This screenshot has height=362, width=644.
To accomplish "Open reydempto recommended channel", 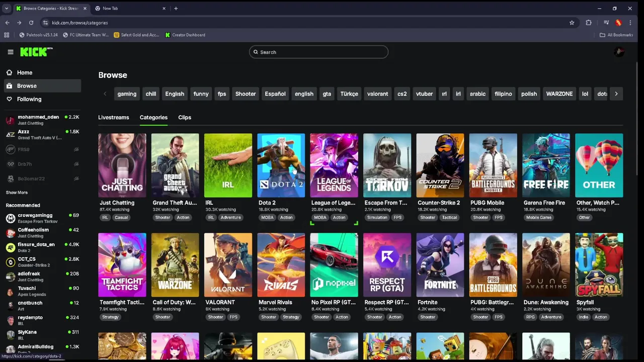I will pyautogui.click(x=42, y=320).
